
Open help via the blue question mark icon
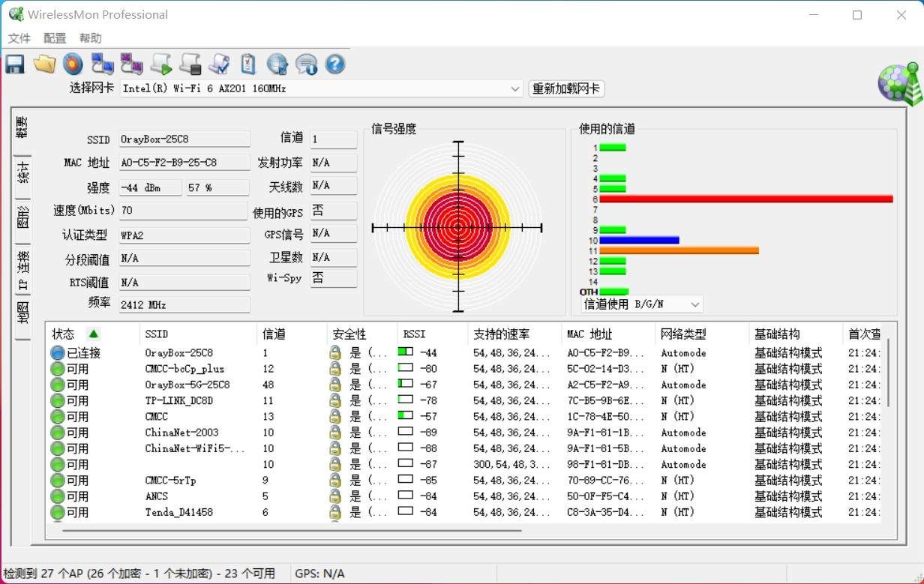point(335,64)
